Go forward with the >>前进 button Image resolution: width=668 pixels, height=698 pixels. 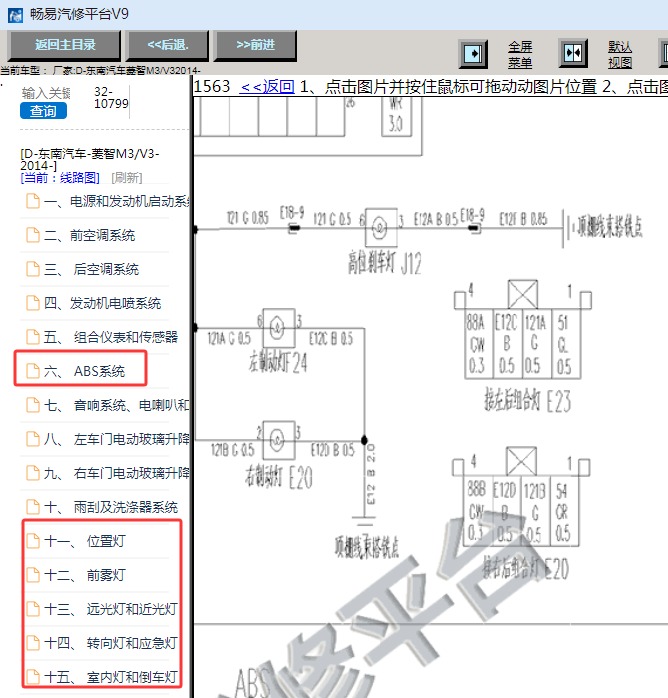(x=255, y=45)
